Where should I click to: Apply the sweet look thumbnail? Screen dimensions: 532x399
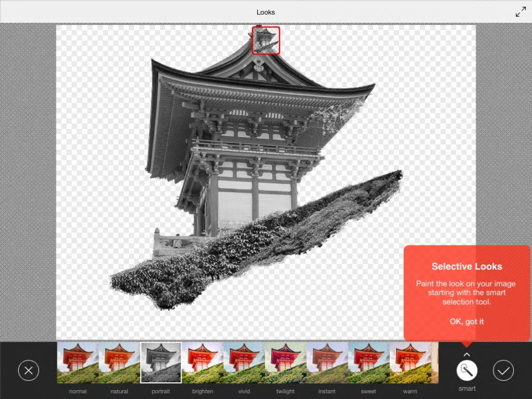point(368,362)
